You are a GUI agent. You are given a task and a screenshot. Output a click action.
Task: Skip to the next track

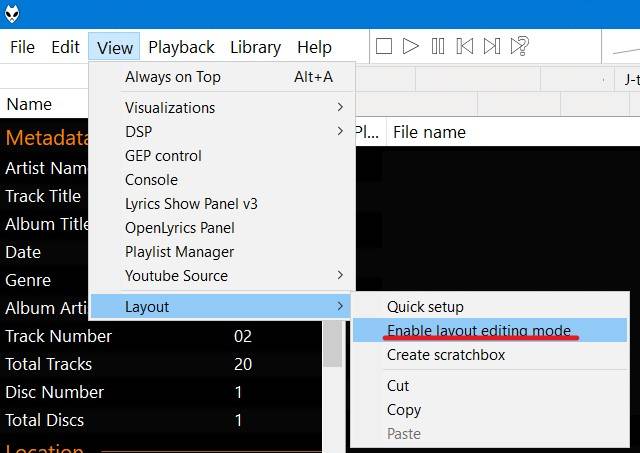pyautogui.click(x=492, y=46)
